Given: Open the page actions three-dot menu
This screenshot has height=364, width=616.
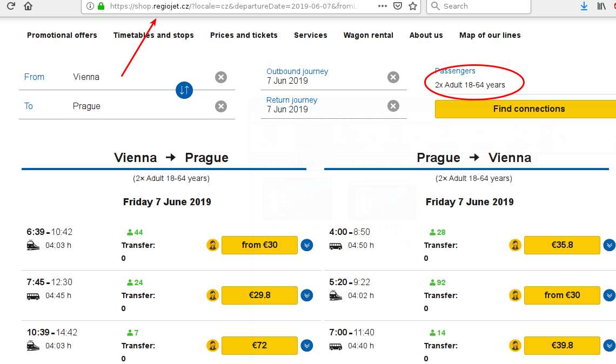Looking at the screenshot, I should tap(382, 6).
